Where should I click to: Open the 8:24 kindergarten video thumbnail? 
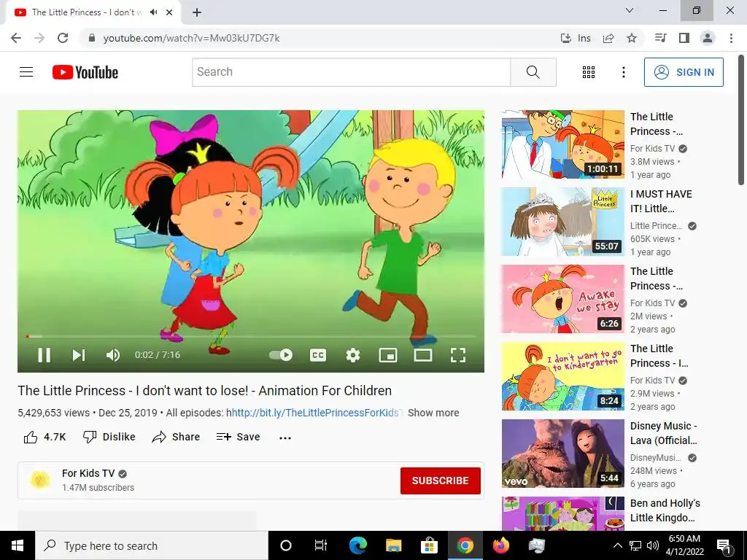(562, 376)
